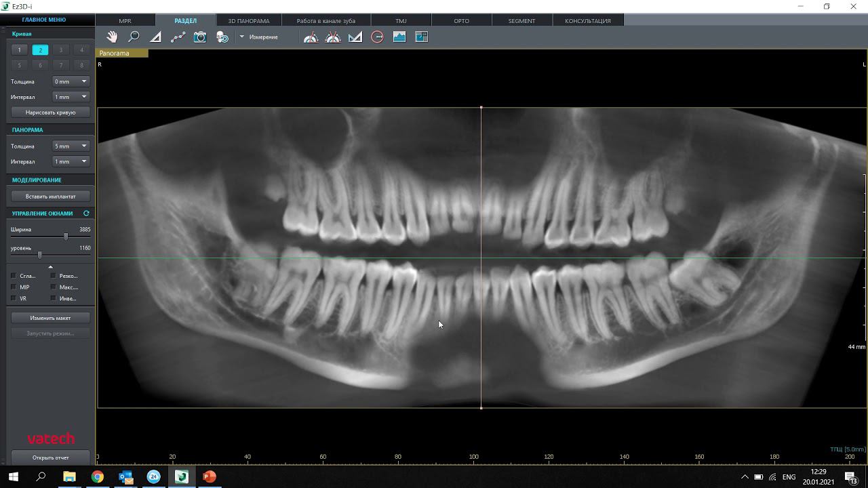Open the blue profile graph tool

click(x=399, y=37)
